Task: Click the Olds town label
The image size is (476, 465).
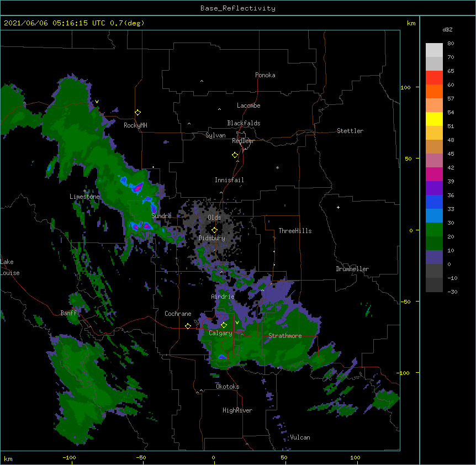Action: point(214,218)
